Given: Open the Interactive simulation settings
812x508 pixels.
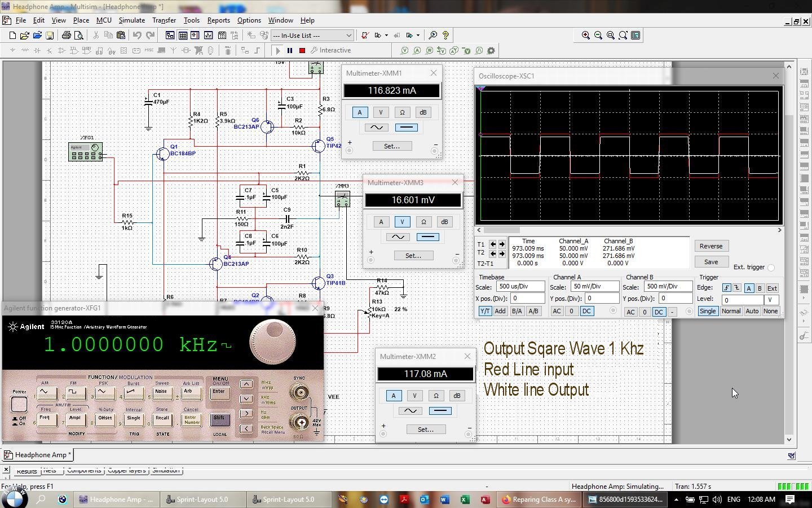Looking at the screenshot, I should coord(330,50).
